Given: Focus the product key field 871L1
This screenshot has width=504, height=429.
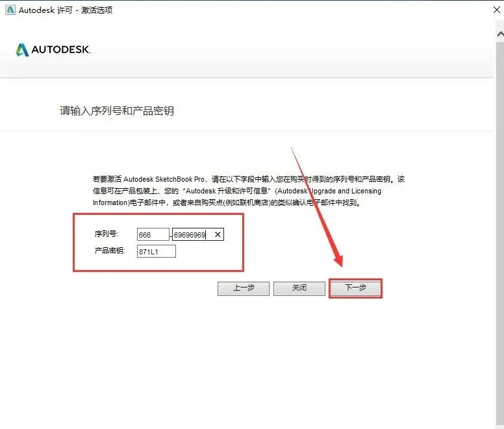Looking at the screenshot, I should pyautogui.click(x=157, y=251).
